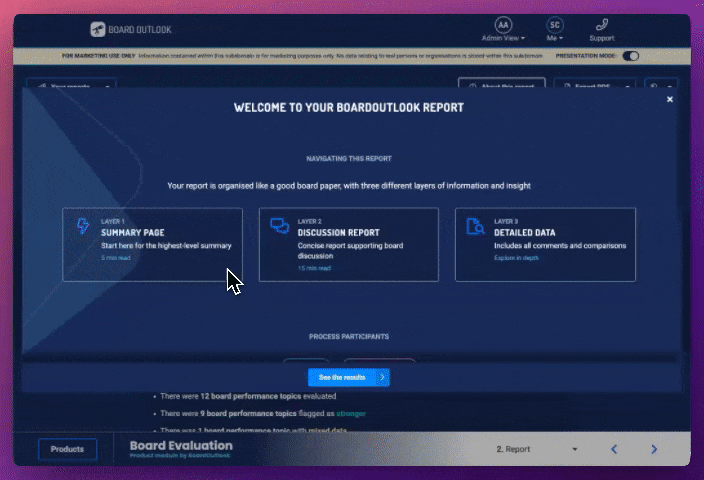This screenshot has width=704, height=480.
Task: Click the Layer 1 lightning bolt icon
Action: tap(83, 226)
